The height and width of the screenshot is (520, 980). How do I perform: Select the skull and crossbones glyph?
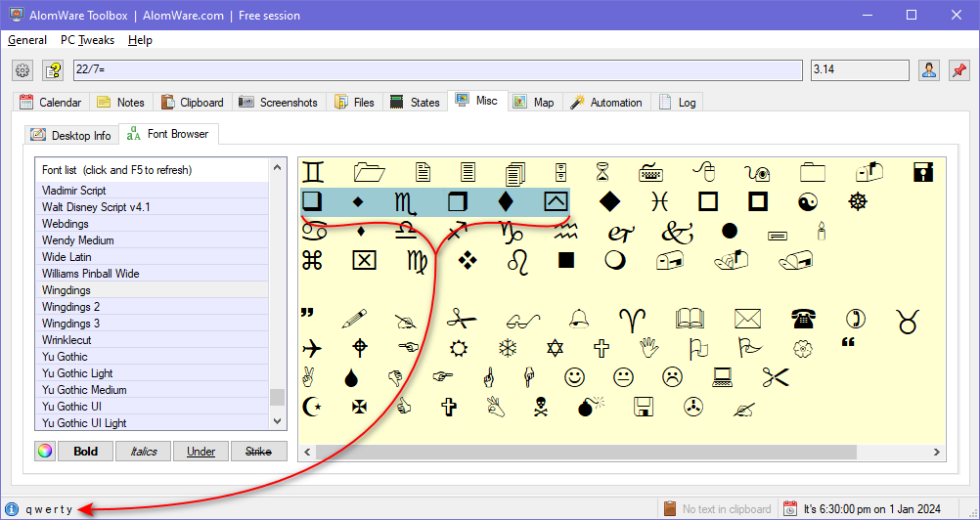point(540,406)
